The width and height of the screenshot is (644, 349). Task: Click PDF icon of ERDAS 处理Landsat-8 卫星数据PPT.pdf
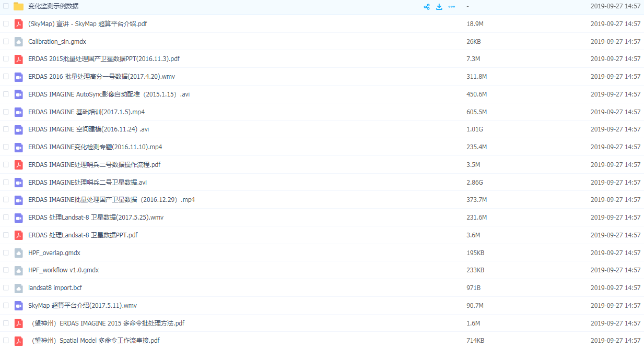click(19, 235)
